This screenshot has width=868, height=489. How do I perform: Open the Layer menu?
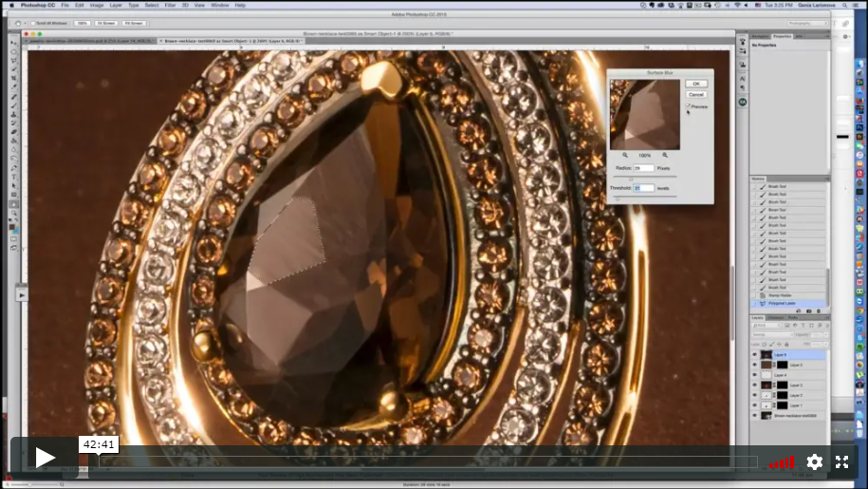click(116, 5)
